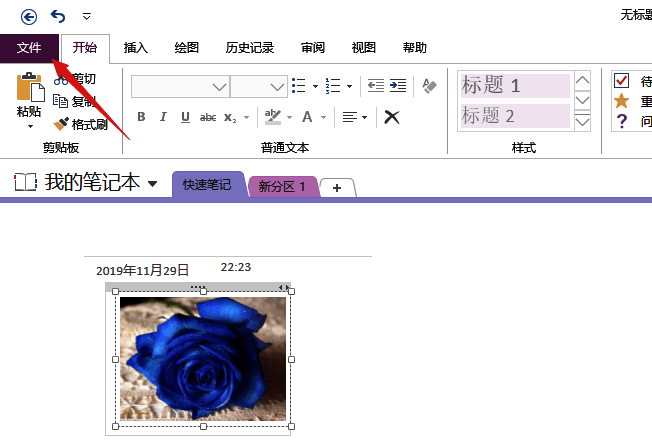
Task: Open the 快速笔记 section tab
Action: [x=207, y=185]
